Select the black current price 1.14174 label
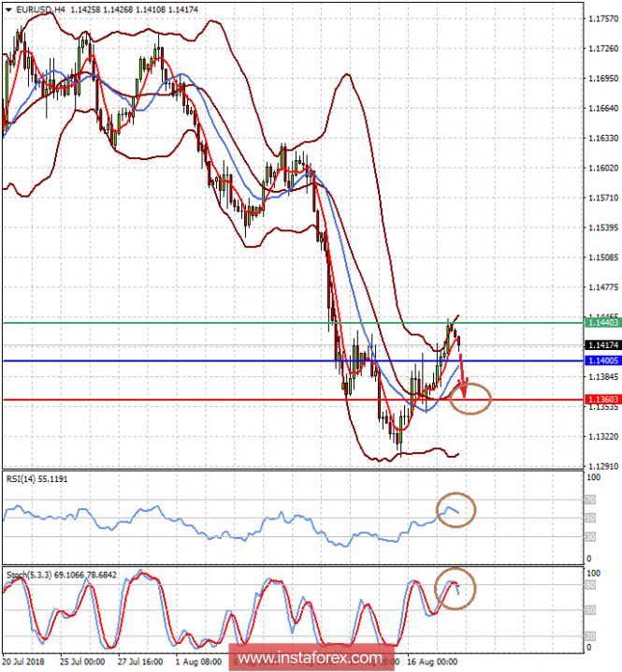 [x=603, y=345]
